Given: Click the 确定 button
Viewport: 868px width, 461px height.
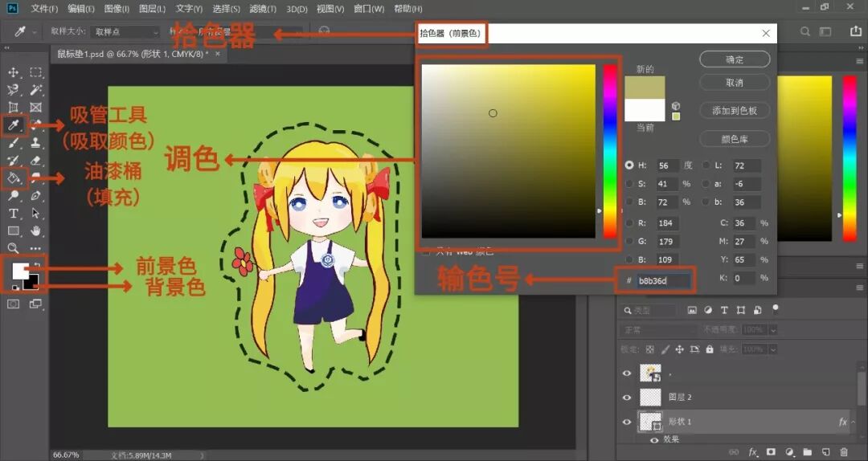Looking at the screenshot, I should 735,59.
